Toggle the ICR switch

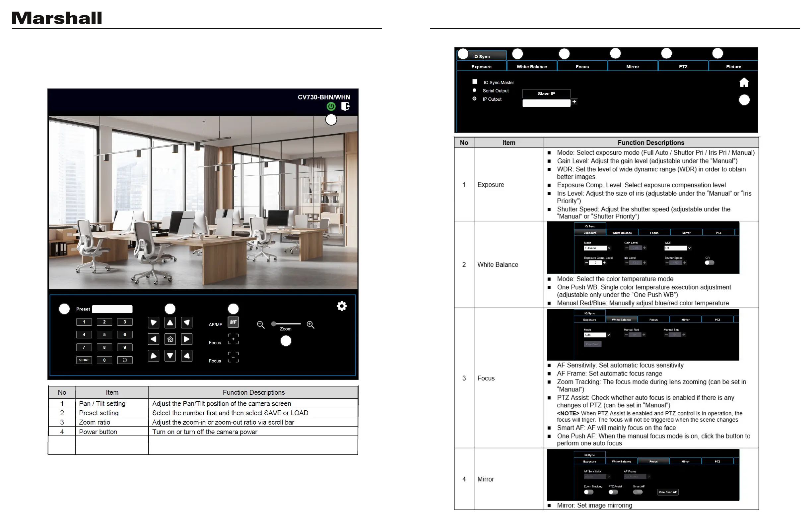(709, 263)
